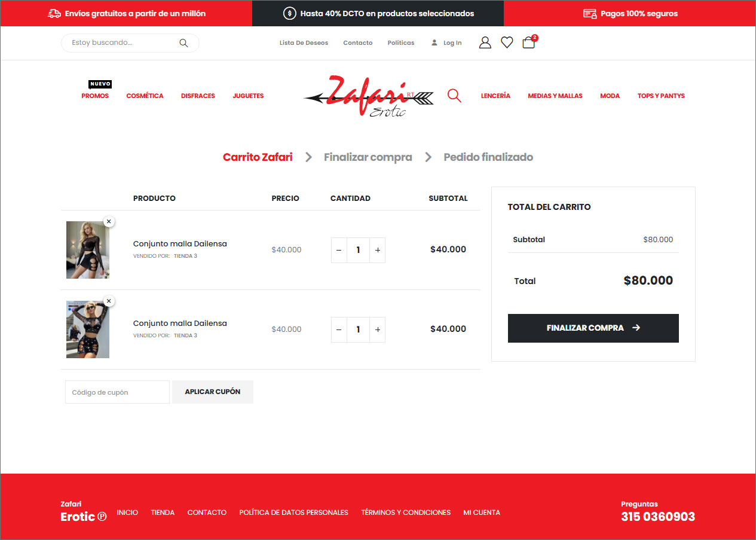The width and height of the screenshot is (756, 540).
Task: Click the wishlist heart icon
Action: (507, 42)
